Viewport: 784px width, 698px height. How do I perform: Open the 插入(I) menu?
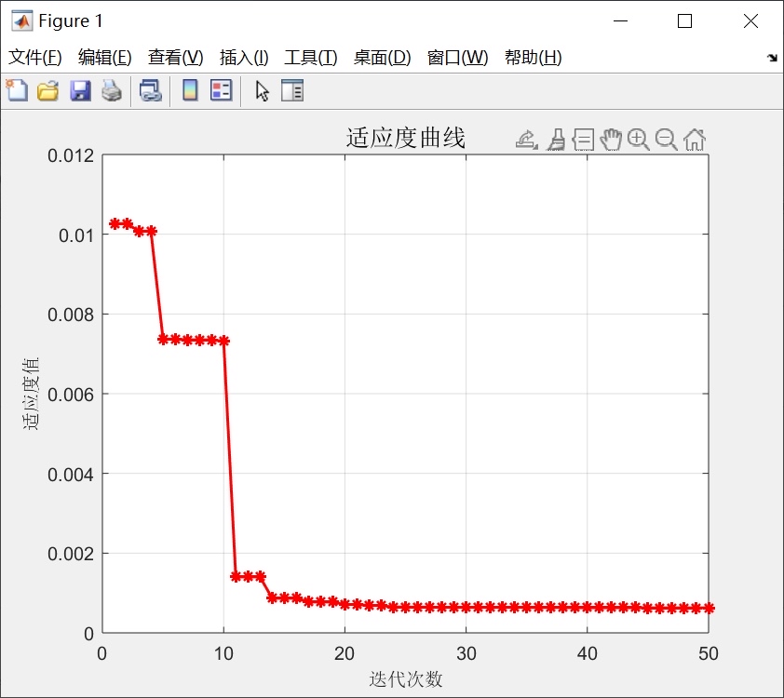click(x=244, y=58)
